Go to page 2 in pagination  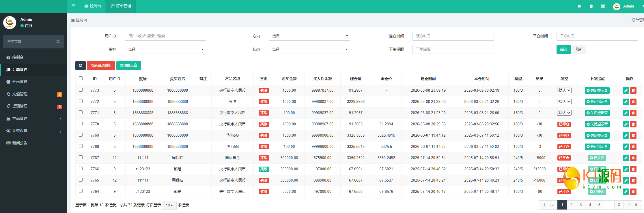pos(571,205)
